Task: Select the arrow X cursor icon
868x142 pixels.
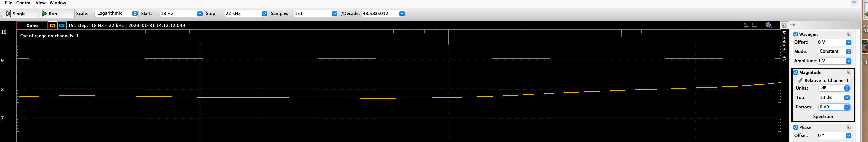Action: point(746,25)
